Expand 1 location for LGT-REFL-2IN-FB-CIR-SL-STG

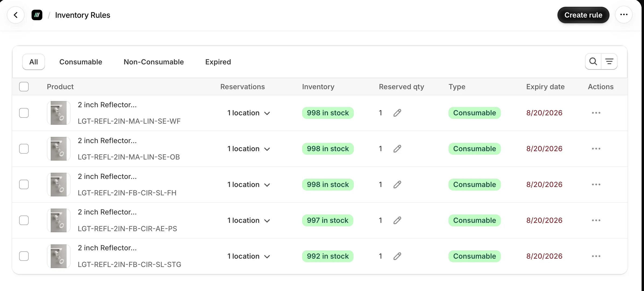point(249,256)
